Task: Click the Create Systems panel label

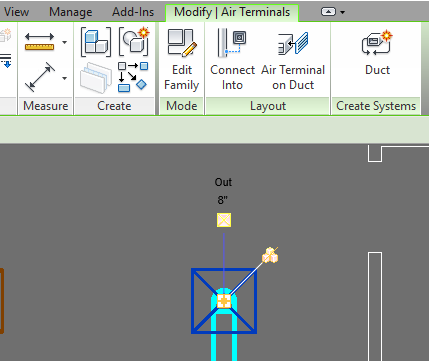Action: pyautogui.click(x=376, y=106)
